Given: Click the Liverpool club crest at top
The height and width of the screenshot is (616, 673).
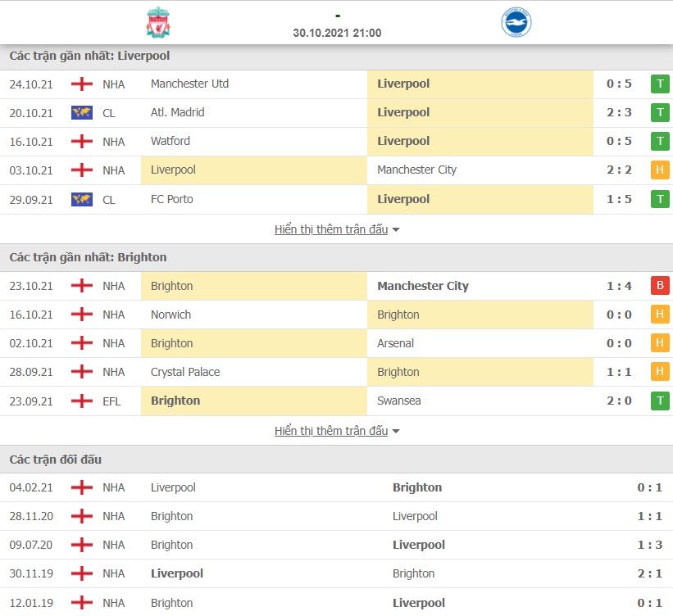Looking at the screenshot, I should click(x=157, y=24).
